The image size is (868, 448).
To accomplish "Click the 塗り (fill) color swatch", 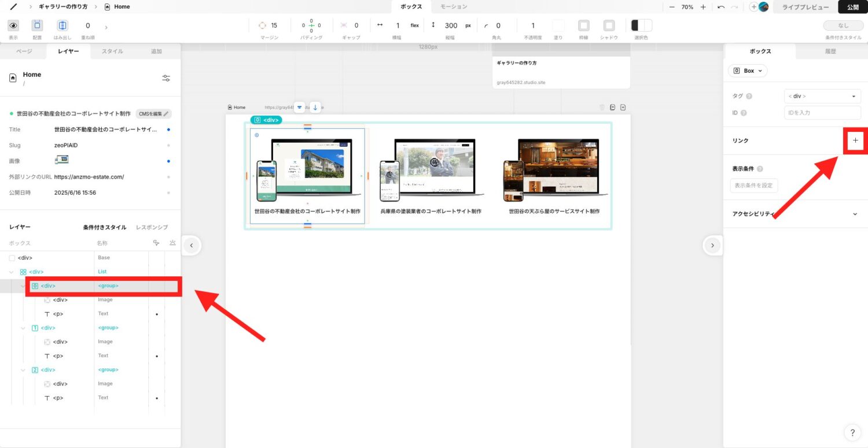I will pyautogui.click(x=558, y=25).
